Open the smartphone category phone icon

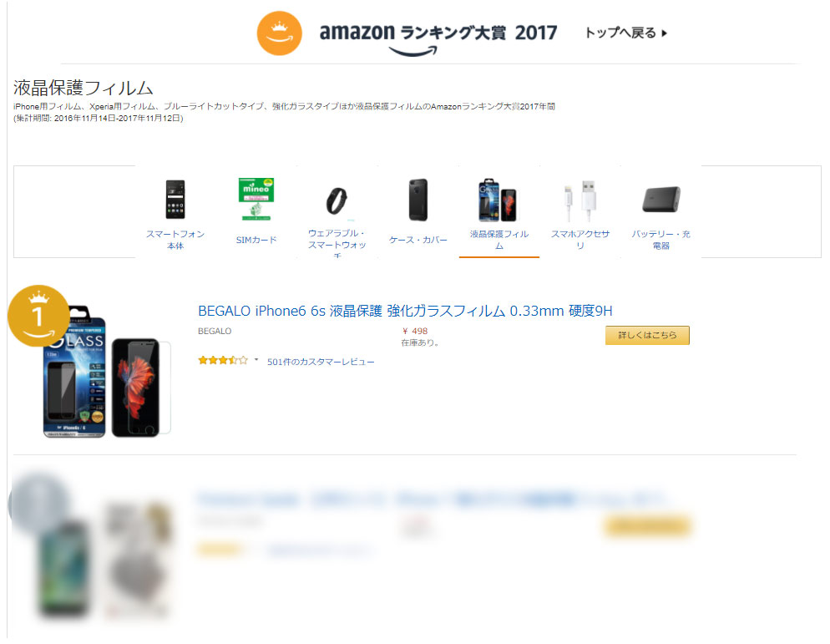pos(175,200)
